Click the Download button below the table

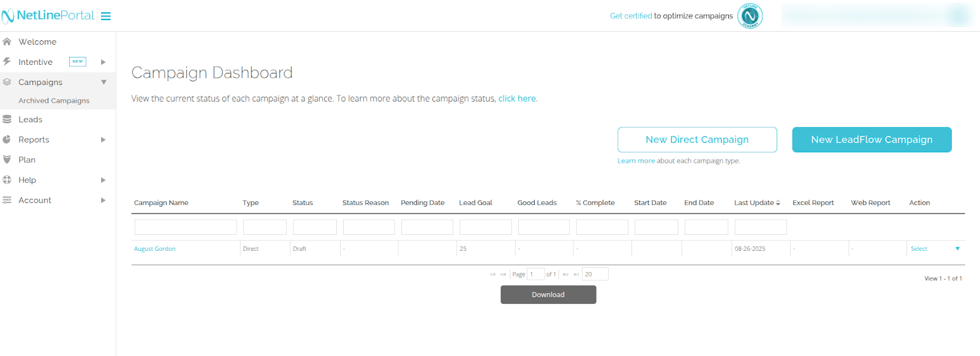coord(548,295)
